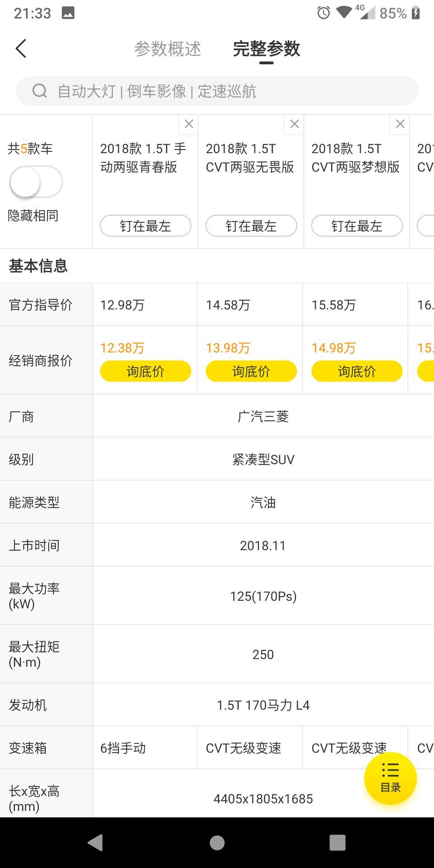Remove the CVT两驱梦想版 column
The image size is (434, 868).
(400, 124)
